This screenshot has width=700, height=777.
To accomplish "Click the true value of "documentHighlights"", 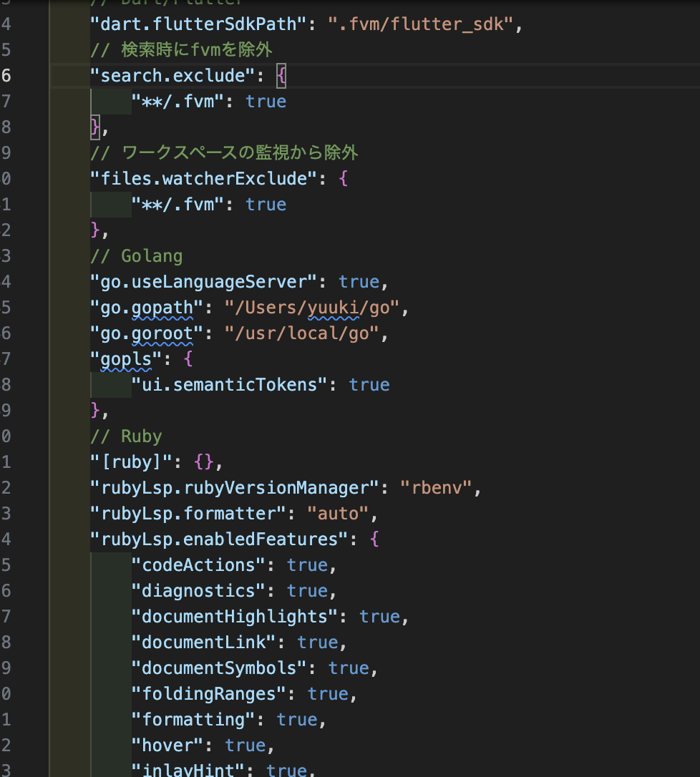I will (x=379, y=616).
